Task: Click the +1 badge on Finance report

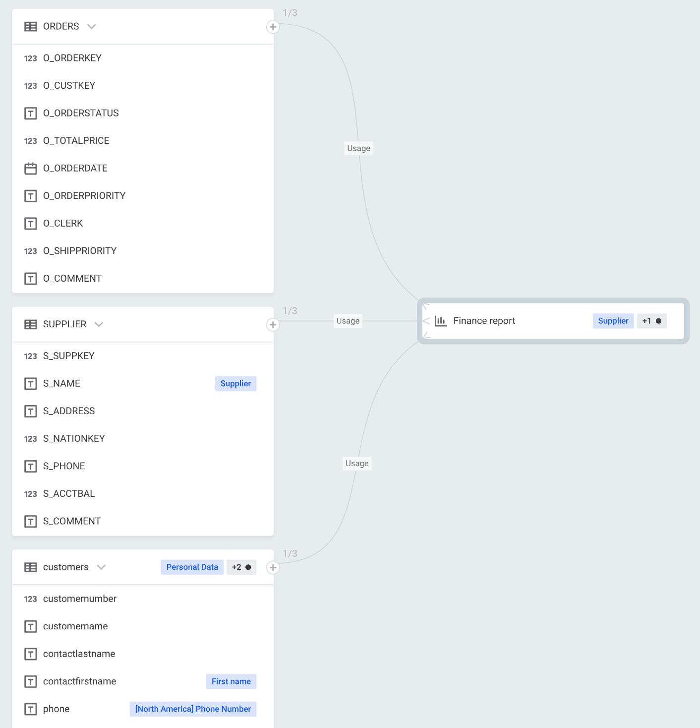Action: tap(651, 321)
